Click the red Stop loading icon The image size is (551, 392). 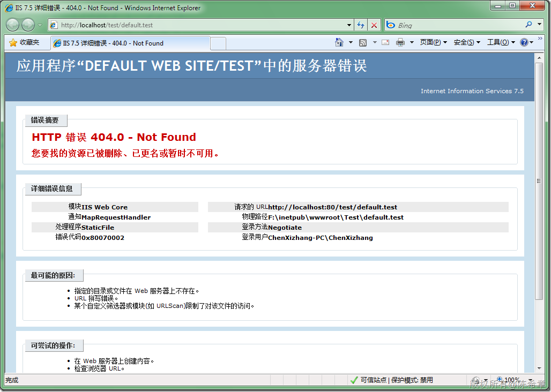(374, 25)
